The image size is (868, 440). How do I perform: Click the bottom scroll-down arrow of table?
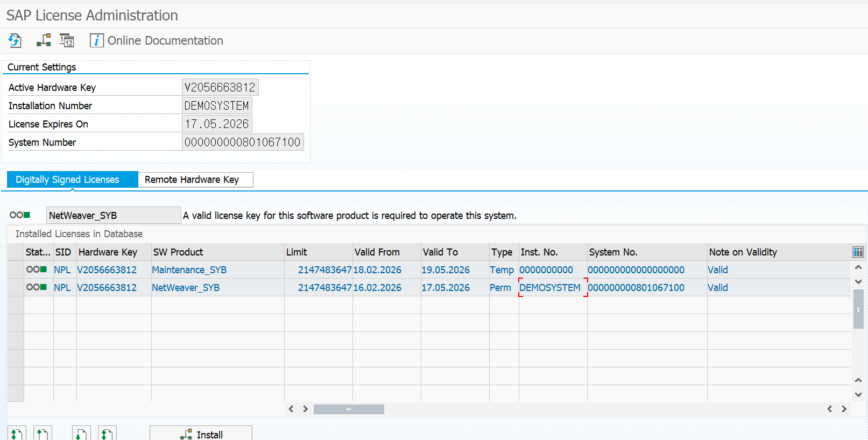point(858,394)
